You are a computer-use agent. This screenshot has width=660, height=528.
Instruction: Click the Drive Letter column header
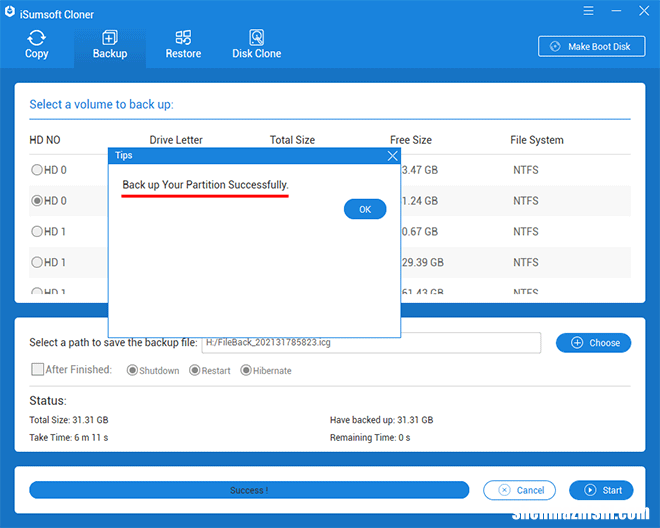176,140
